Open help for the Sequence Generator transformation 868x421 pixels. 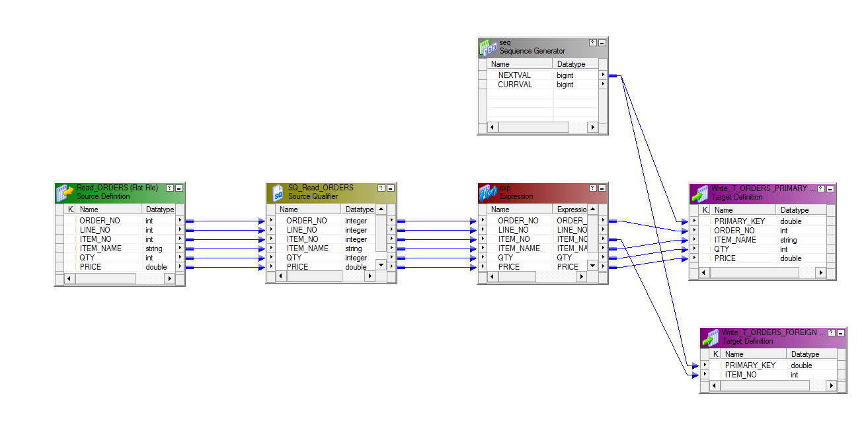click(x=593, y=42)
